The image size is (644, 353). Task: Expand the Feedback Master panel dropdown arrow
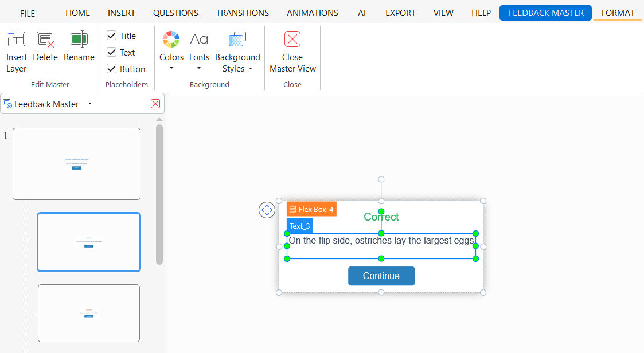[x=90, y=104]
